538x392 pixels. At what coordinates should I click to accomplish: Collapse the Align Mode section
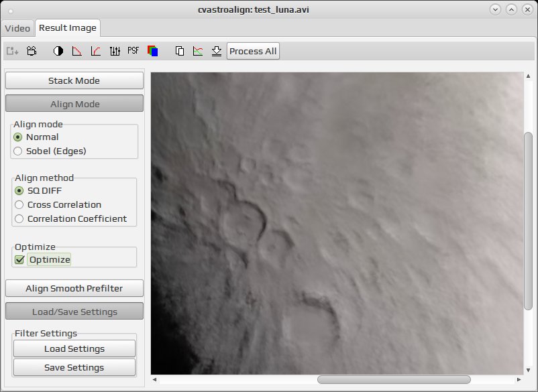click(x=74, y=103)
